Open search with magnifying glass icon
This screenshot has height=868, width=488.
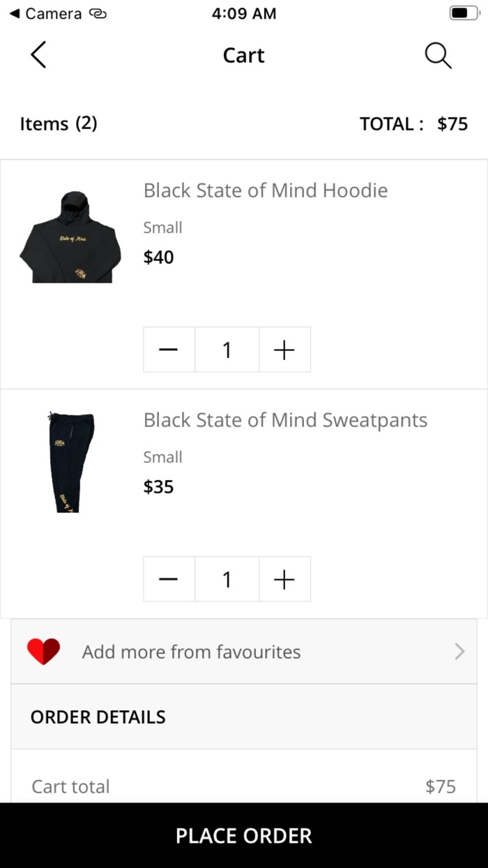tap(438, 56)
